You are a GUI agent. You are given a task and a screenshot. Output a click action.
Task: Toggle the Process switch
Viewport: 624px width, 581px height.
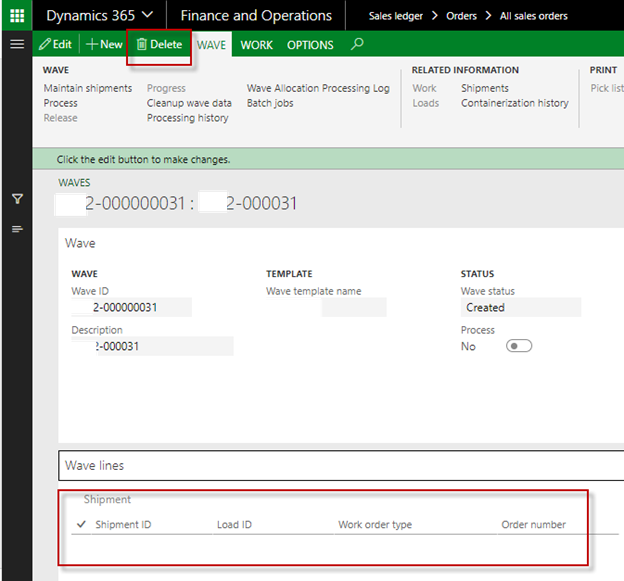coord(519,346)
